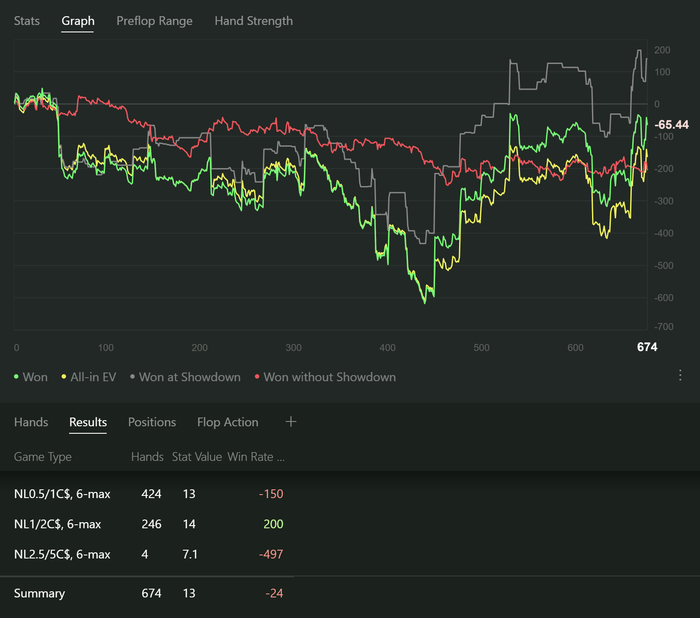The width and height of the screenshot is (700, 618).
Task: Open the Hand Strength tab
Action: 254,21
